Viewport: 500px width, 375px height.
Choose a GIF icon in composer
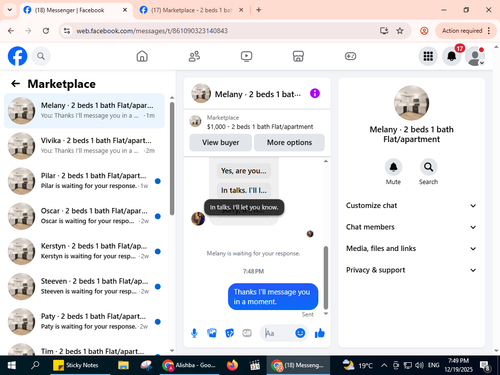pyautogui.click(x=247, y=333)
